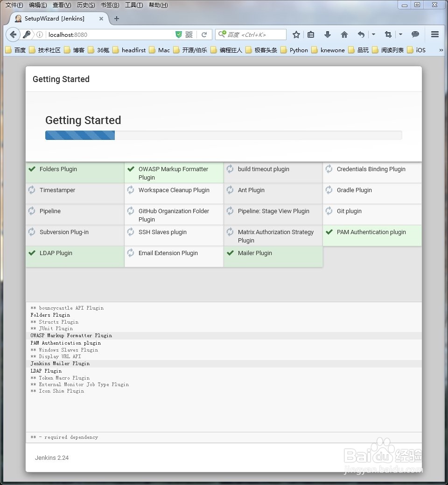Click the checkmark on Folders Plugin
The height and width of the screenshot is (485, 448).
coord(32,169)
